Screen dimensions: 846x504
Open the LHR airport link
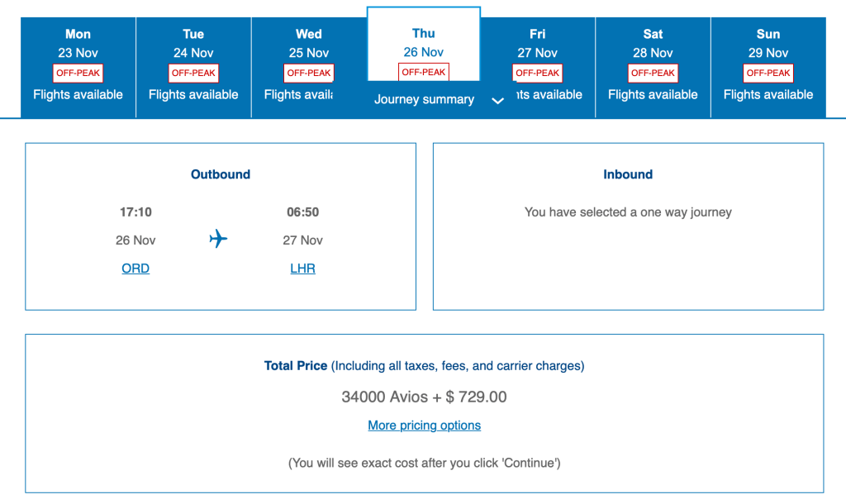point(302,269)
